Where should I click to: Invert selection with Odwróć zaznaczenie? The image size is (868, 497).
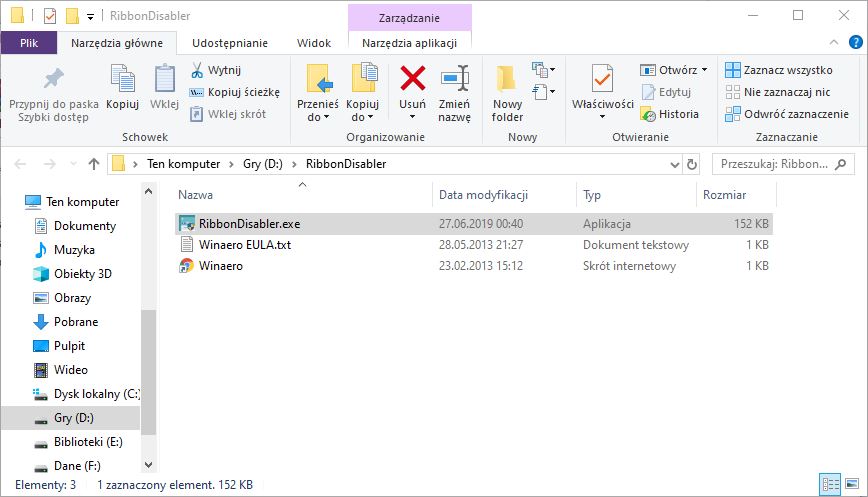pos(787,114)
